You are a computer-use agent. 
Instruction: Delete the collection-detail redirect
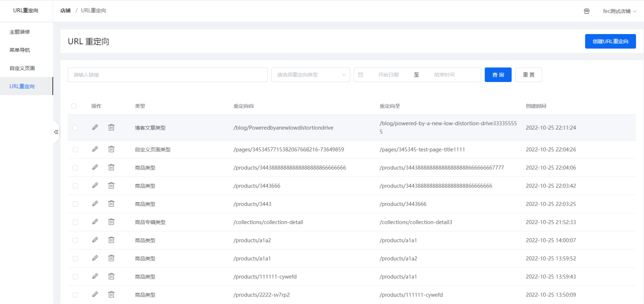point(111,222)
